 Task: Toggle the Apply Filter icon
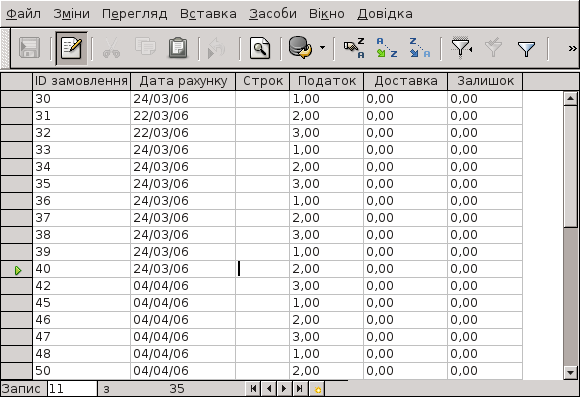(x=493, y=47)
